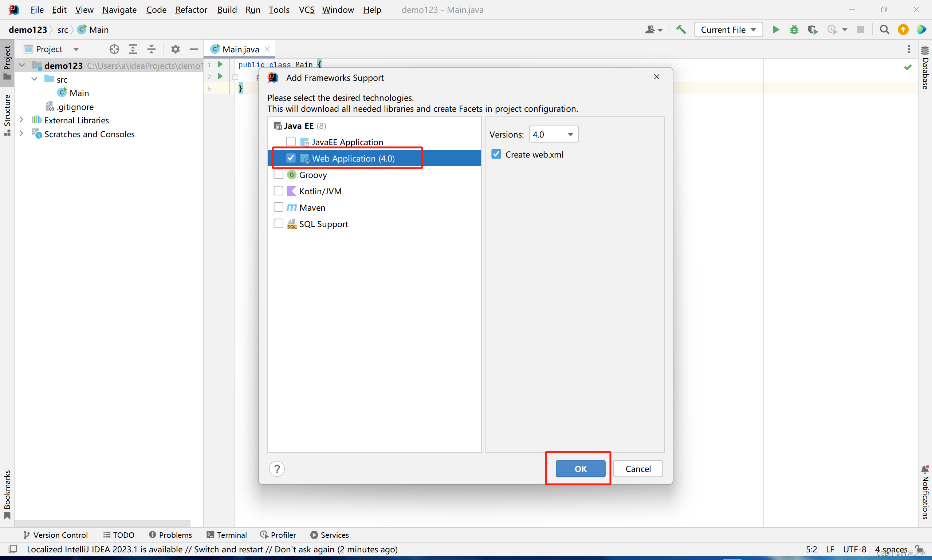Image resolution: width=932 pixels, height=560 pixels.
Task: Select the Version Control tab at bottom
Action: [x=55, y=535]
